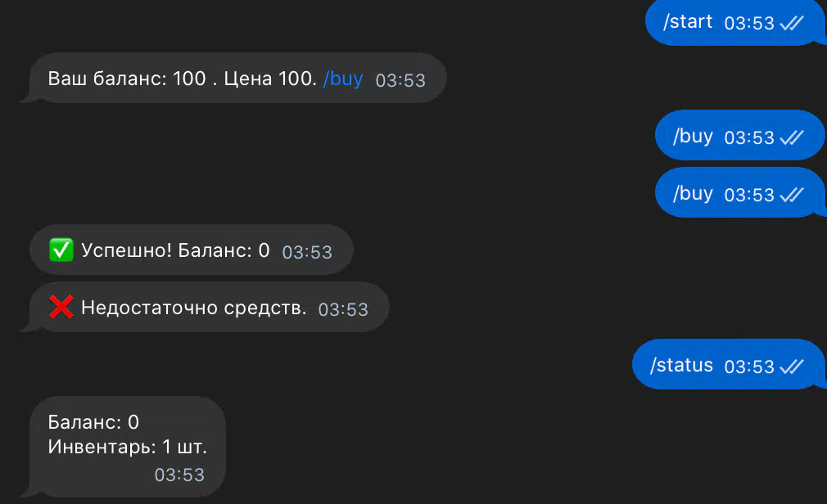Select the first sent /buy message text
The height and width of the screenshot is (504, 827).
(693, 137)
